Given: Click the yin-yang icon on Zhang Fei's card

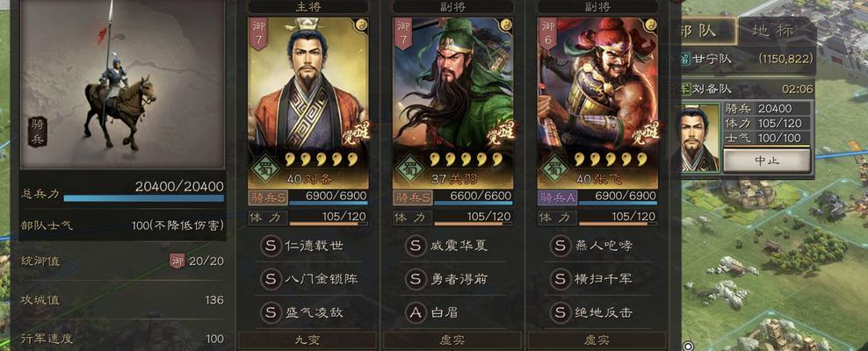Looking at the screenshot, I should [650, 25].
